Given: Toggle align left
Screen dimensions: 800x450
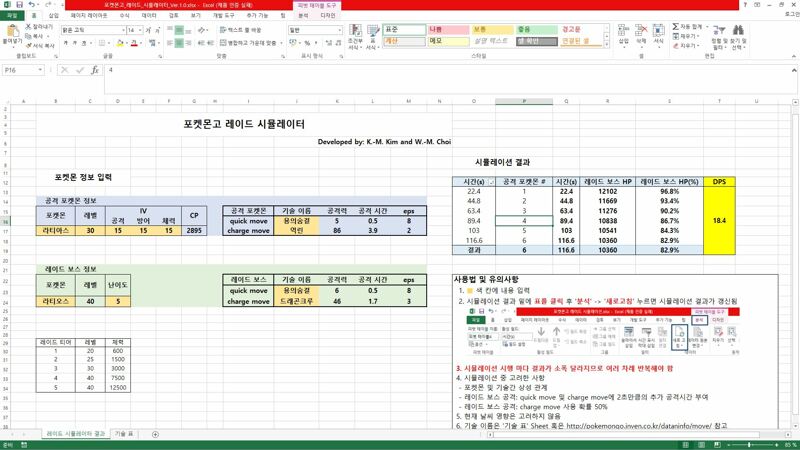Looking at the screenshot, I should point(170,43).
